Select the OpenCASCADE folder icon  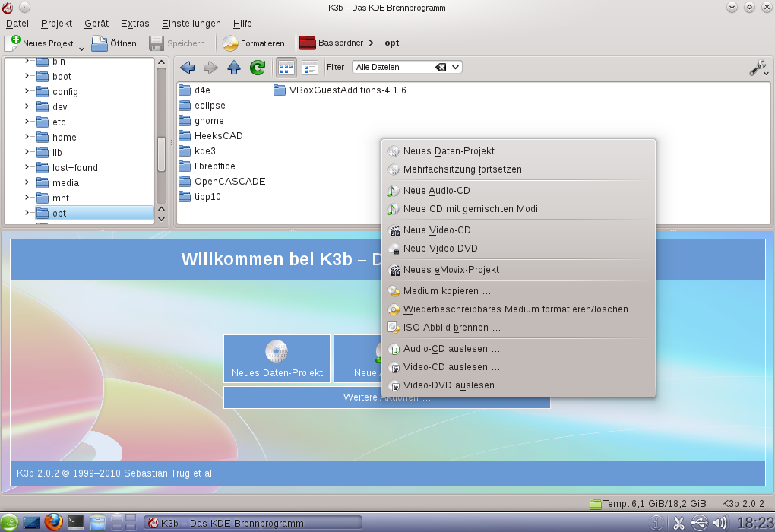pyautogui.click(x=185, y=181)
